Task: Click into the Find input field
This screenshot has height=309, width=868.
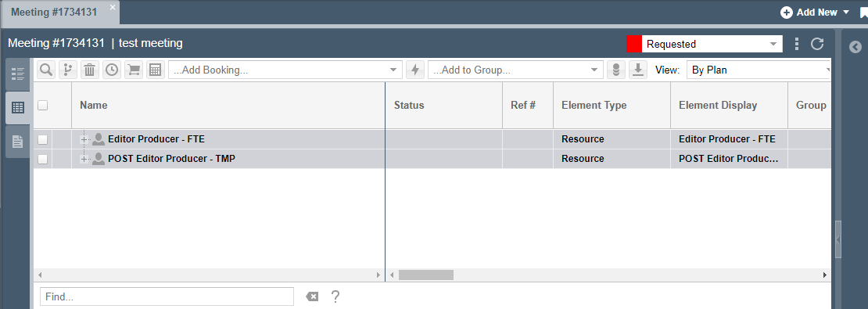Action: (x=167, y=296)
